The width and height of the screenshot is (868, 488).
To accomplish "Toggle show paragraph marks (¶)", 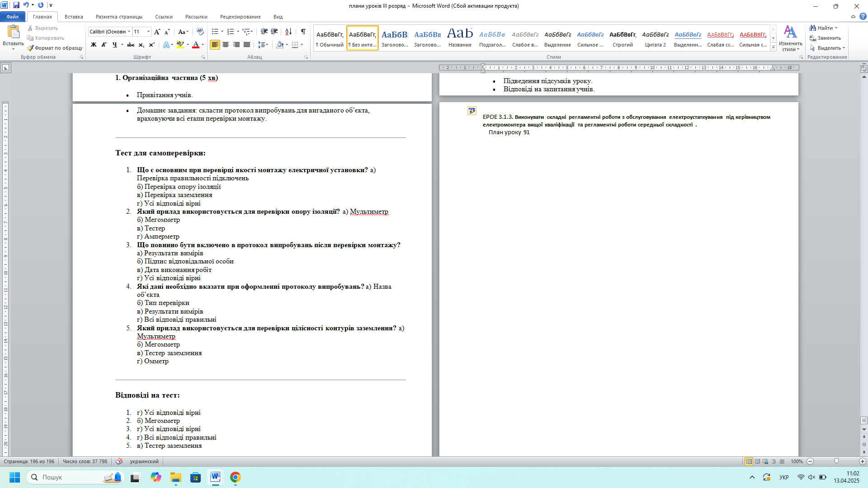I will tap(303, 32).
